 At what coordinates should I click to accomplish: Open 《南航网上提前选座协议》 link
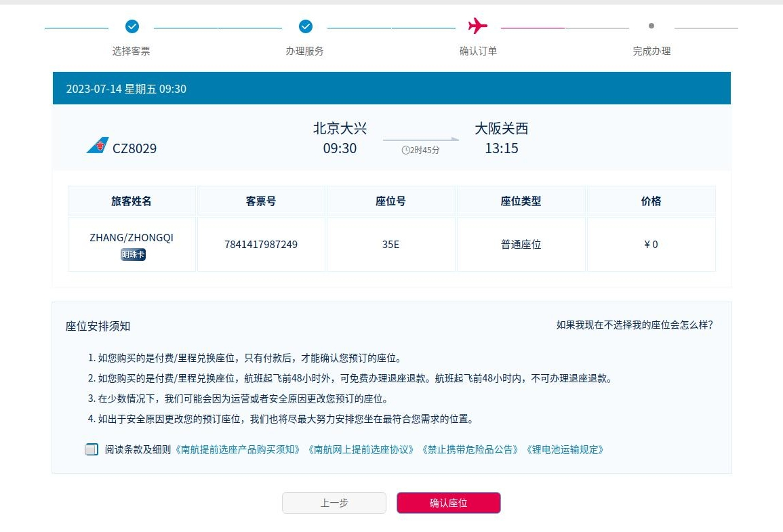(361, 449)
